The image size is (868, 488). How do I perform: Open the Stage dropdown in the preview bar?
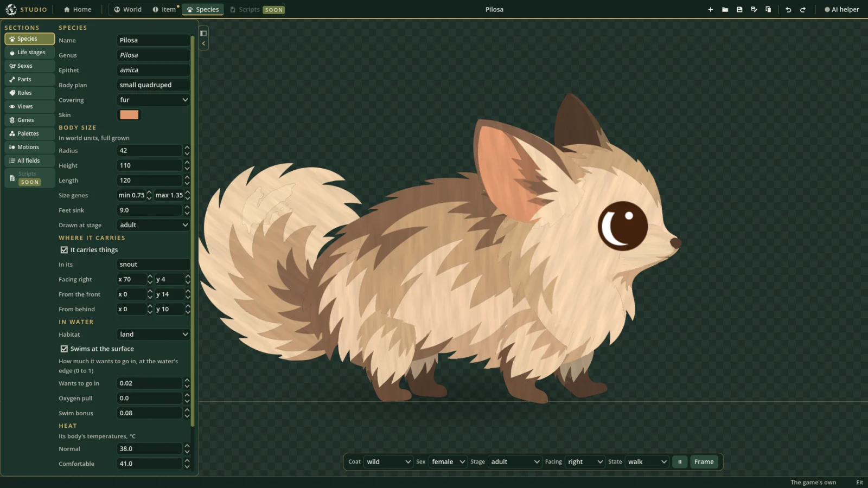point(515,462)
